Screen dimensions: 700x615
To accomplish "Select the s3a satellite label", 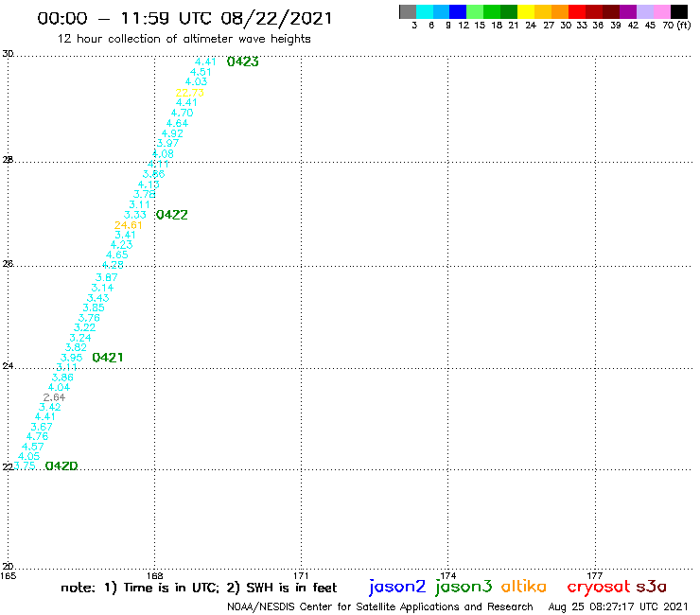I will coord(652,587).
